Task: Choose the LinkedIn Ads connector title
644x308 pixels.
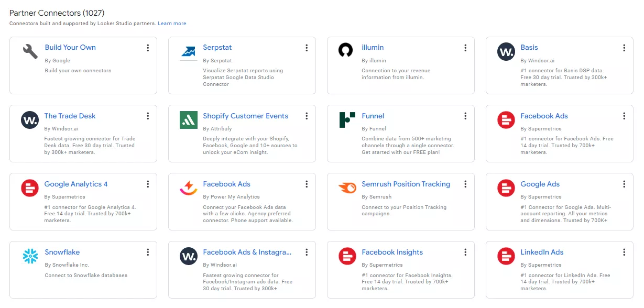Action: point(542,252)
